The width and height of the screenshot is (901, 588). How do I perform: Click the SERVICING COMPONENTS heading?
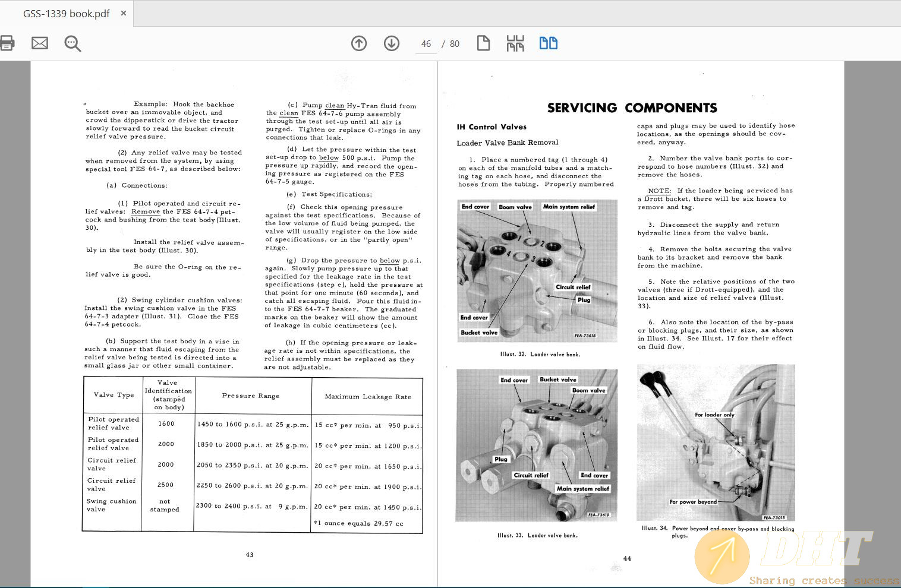click(x=632, y=108)
